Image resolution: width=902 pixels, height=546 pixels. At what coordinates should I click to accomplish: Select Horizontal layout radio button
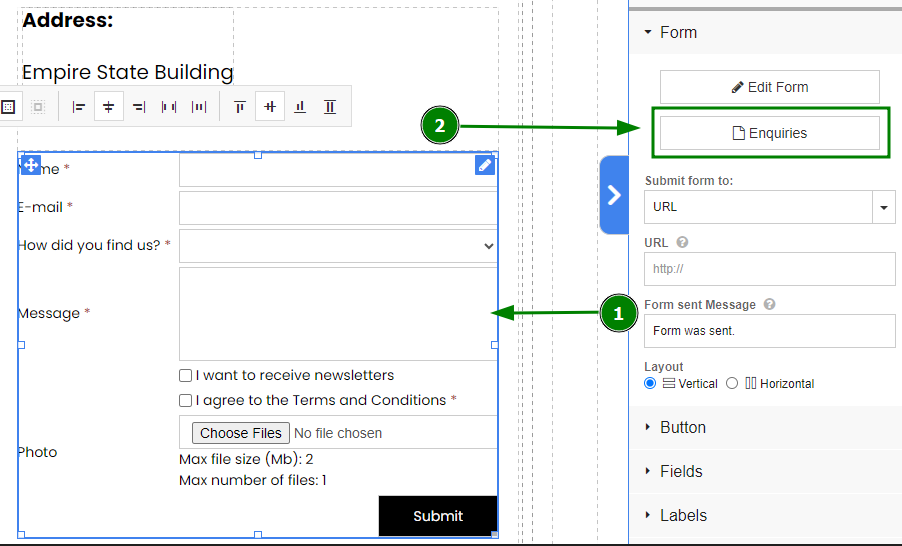[732, 383]
